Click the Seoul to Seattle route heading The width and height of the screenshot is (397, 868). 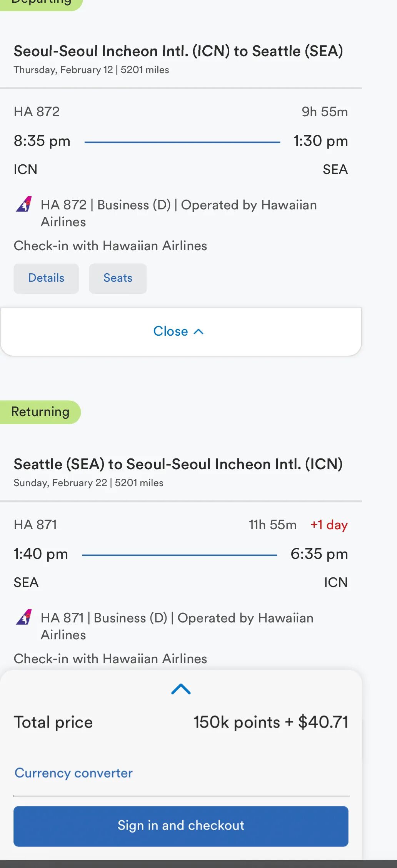tap(178, 51)
